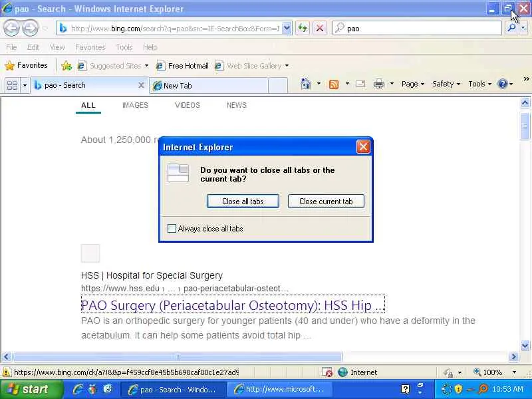This screenshot has width=532, height=399.
Task: Open the Safety command menu
Action: [x=446, y=84]
